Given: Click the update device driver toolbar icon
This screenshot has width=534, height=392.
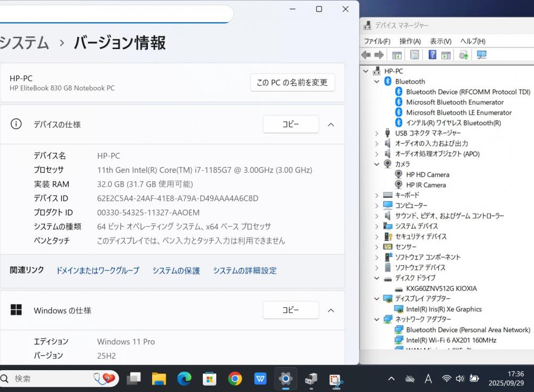Looking at the screenshot, I should click(x=464, y=55).
